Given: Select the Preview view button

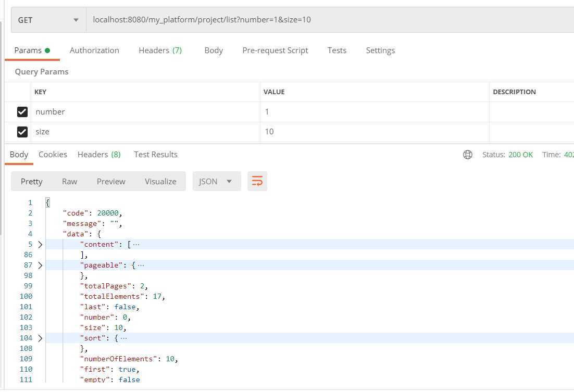Looking at the screenshot, I should coord(111,181).
